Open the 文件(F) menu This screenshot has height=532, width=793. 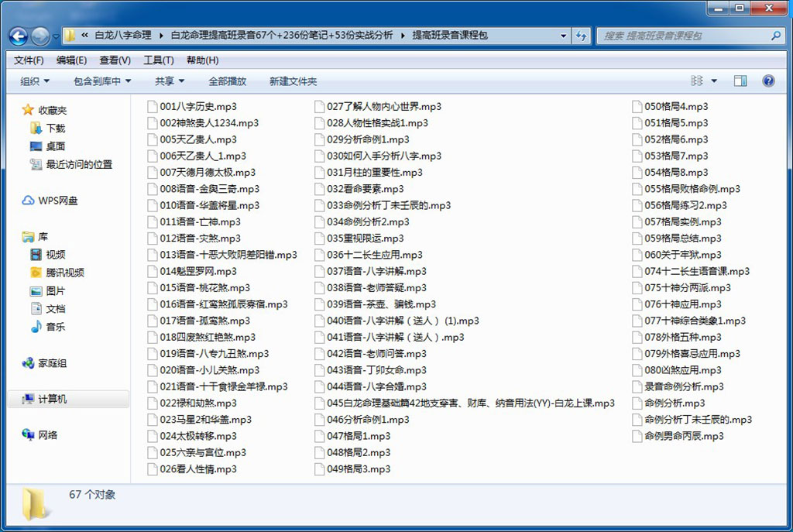(x=29, y=60)
